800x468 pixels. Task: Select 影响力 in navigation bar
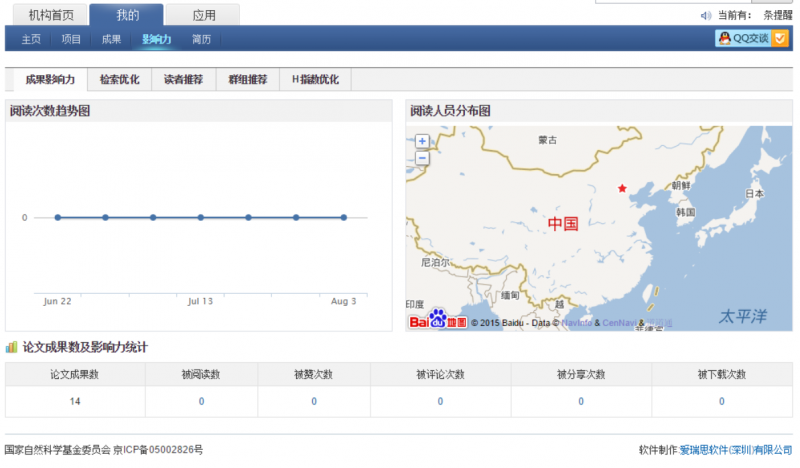(157, 39)
